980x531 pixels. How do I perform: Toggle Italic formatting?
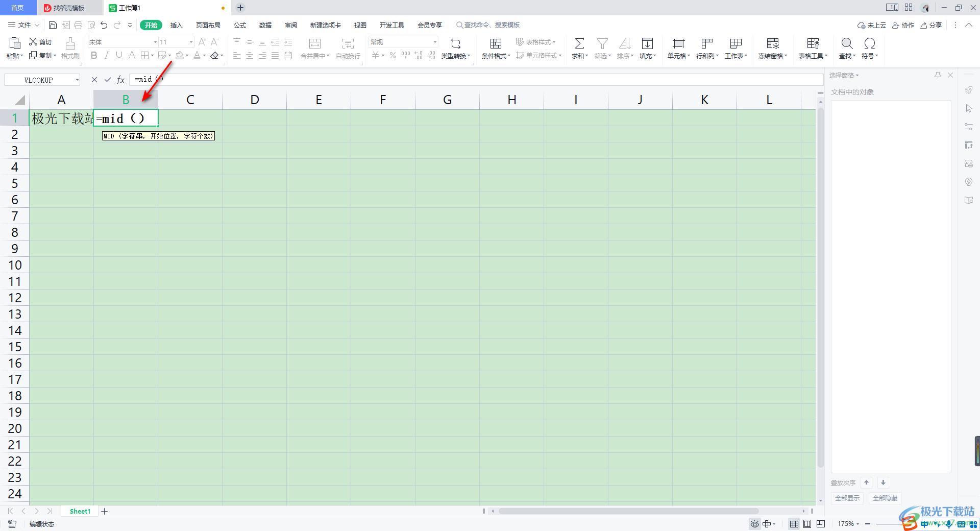[x=106, y=55]
